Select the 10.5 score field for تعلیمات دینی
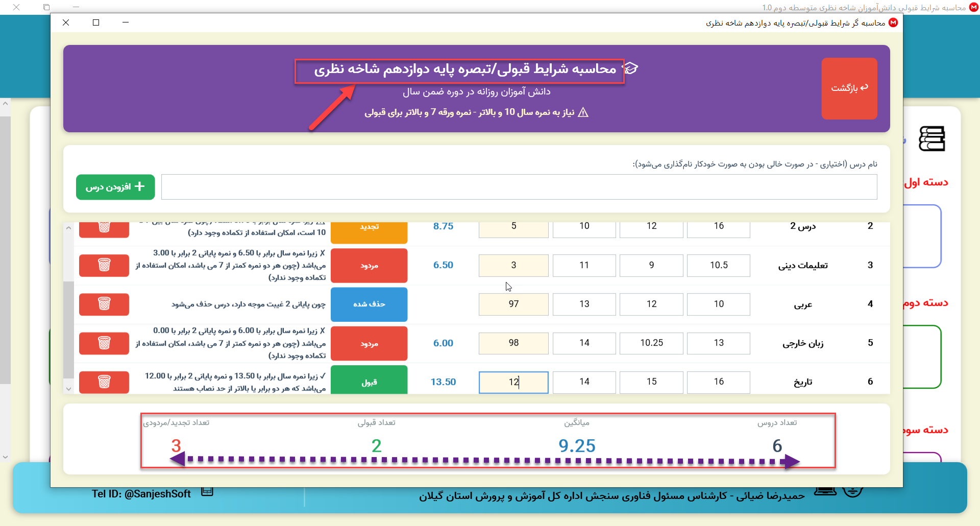 tap(718, 265)
